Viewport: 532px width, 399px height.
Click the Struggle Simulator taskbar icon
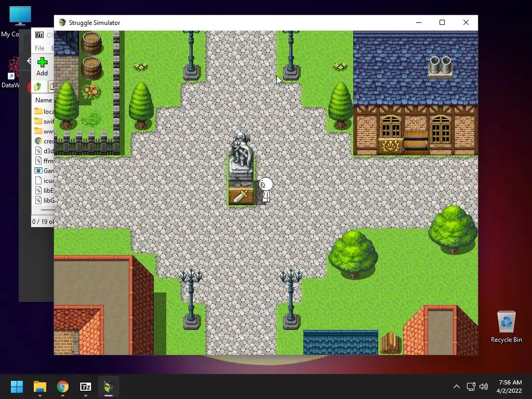[x=109, y=387]
